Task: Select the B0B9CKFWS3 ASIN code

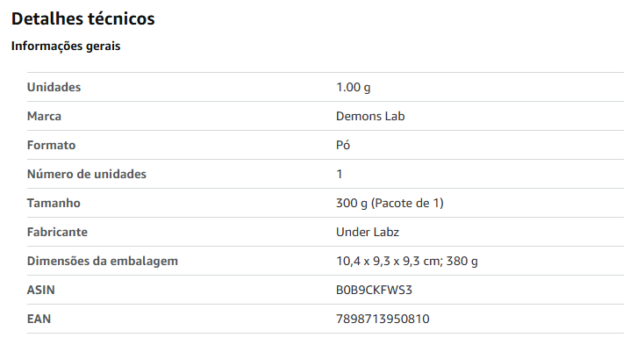Action: coord(374,290)
